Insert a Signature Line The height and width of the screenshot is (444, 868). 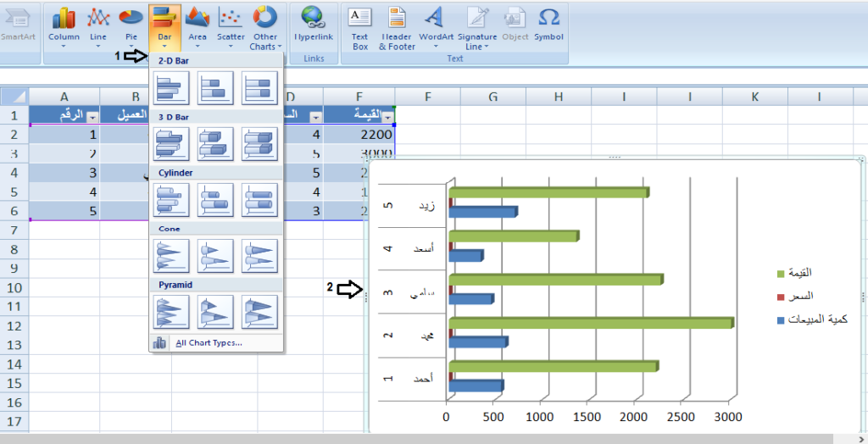[x=477, y=28]
